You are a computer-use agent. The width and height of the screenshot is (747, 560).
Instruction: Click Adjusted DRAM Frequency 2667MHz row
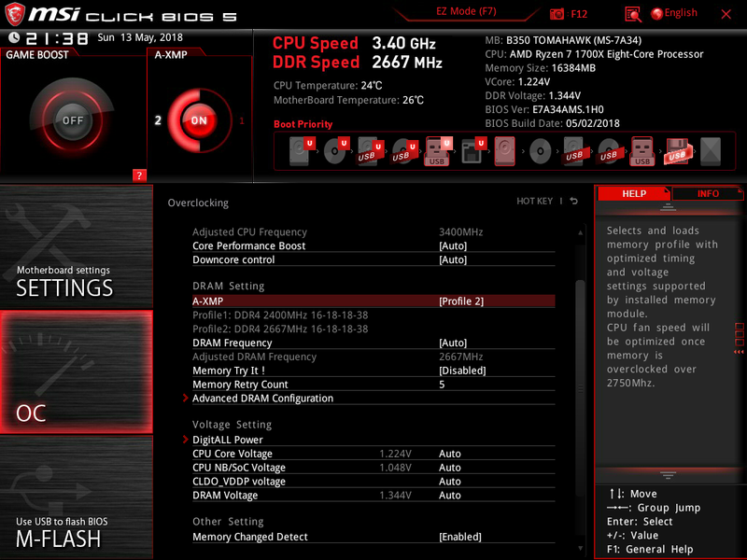pos(373,357)
